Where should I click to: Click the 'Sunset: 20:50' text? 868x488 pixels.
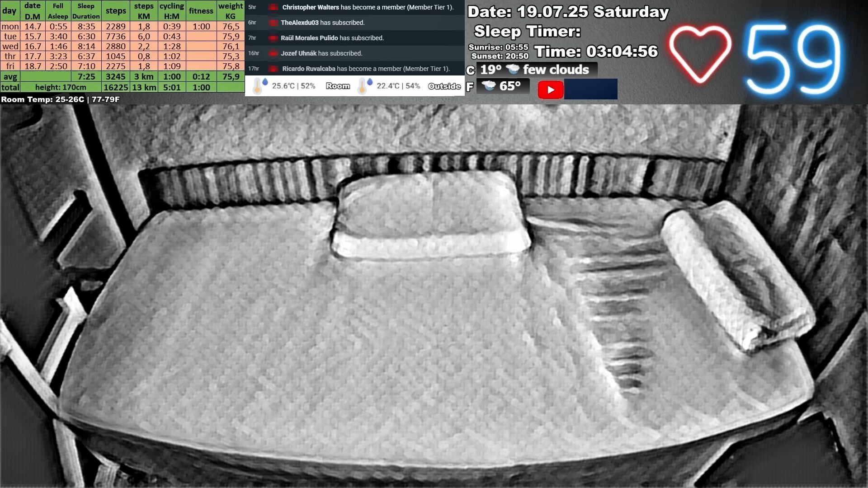[x=500, y=56]
